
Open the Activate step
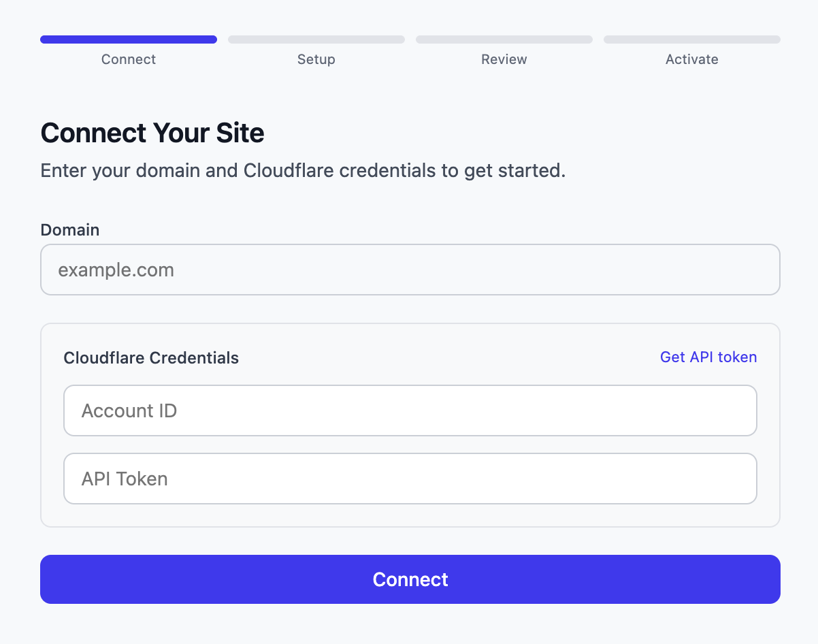pyautogui.click(x=691, y=59)
